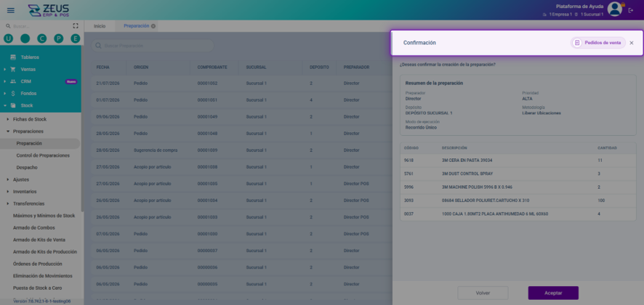This screenshot has height=305, width=644.
Task: Select the P circle shortcut
Action: click(59, 38)
